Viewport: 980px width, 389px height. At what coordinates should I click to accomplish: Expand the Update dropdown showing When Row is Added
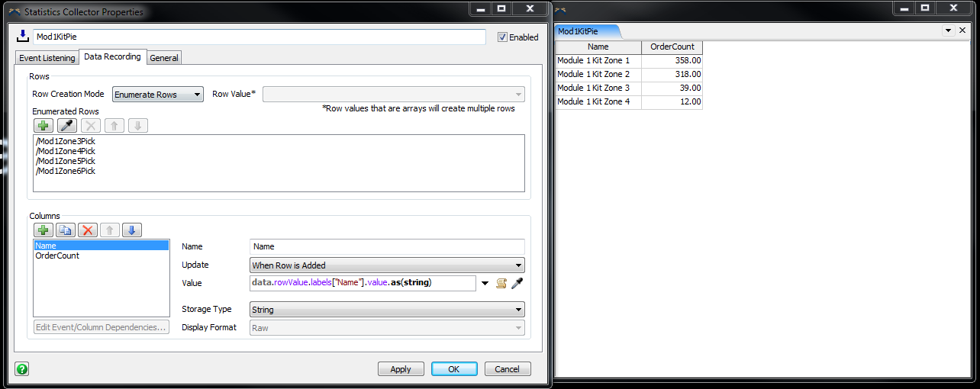[387, 265]
